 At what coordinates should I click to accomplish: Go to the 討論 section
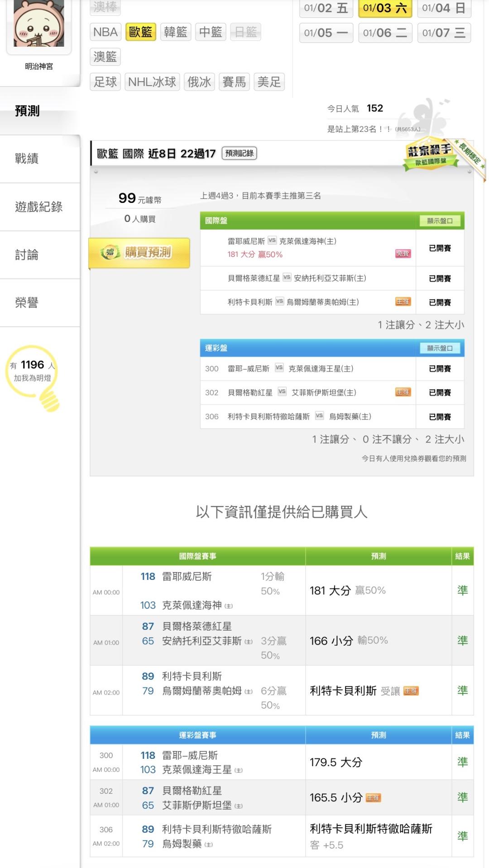pyautogui.click(x=27, y=255)
